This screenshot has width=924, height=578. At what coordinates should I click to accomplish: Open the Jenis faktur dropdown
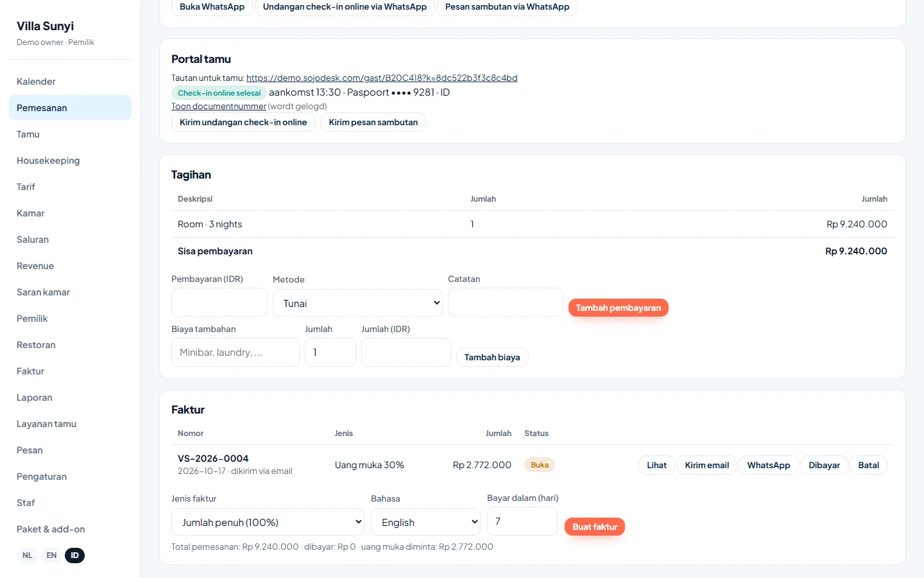[x=268, y=522]
